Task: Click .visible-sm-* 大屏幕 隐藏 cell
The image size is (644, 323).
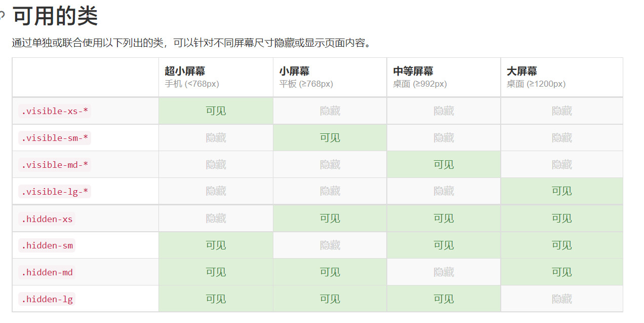Action: [x=561, y=138]
